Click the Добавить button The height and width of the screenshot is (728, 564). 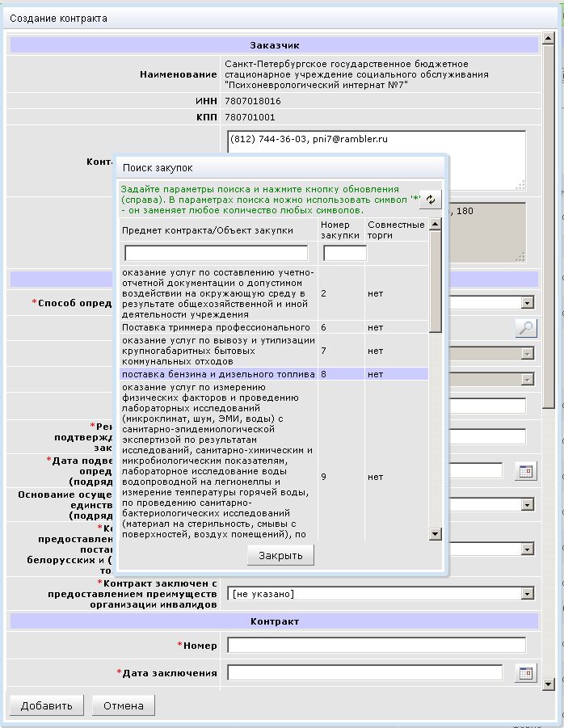[46, 705]
